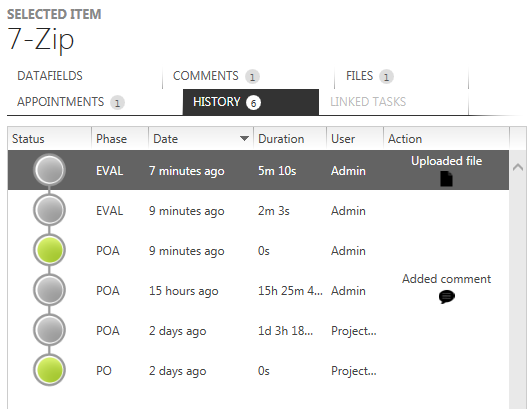Screen dimensions: 529x409
Task: Click the gray status circle for EVAL 7 minutes ago
Action: point(49,170)
